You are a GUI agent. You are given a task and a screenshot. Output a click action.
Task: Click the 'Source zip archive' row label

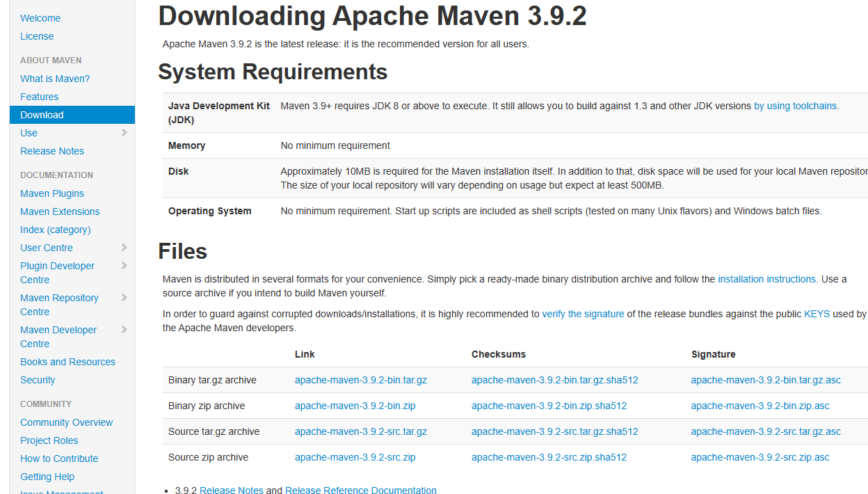pyautogui.click(x=208, y=457)
